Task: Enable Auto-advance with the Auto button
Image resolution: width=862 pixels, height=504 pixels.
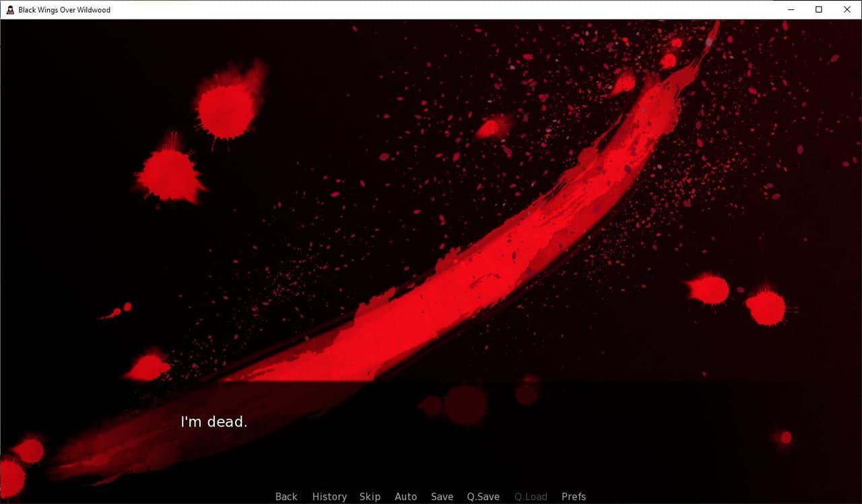Action: (405, 497)
